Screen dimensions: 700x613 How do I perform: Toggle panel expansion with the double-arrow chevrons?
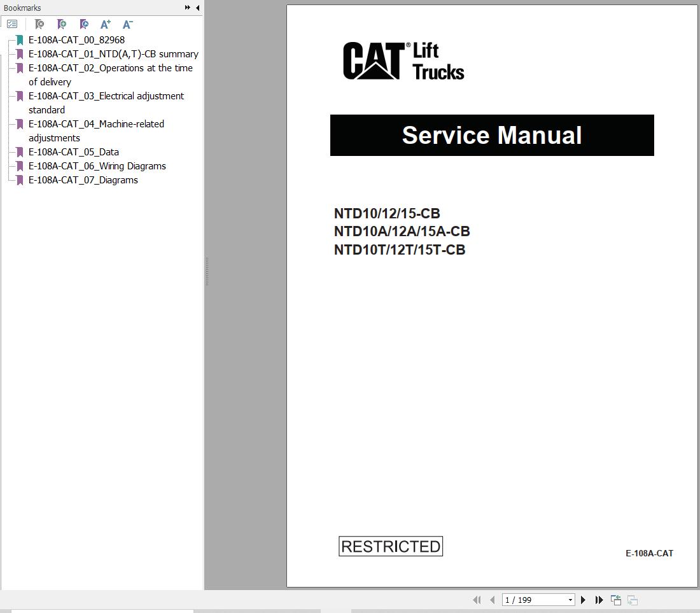(186, 8)
